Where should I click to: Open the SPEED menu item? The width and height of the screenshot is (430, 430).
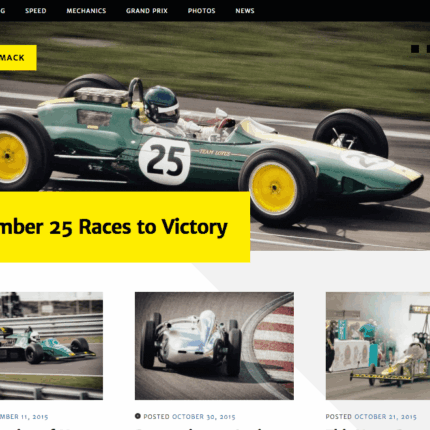[36, 11]
